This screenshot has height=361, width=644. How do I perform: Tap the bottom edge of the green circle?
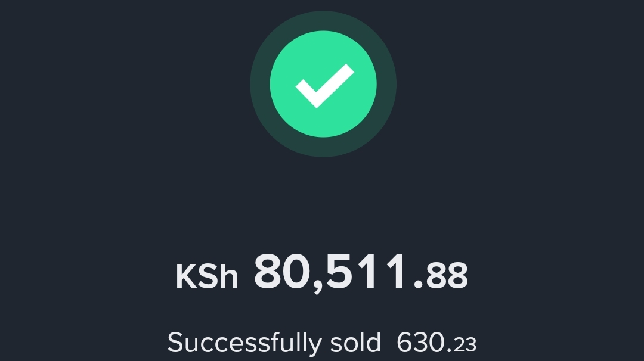pos(323,132)
